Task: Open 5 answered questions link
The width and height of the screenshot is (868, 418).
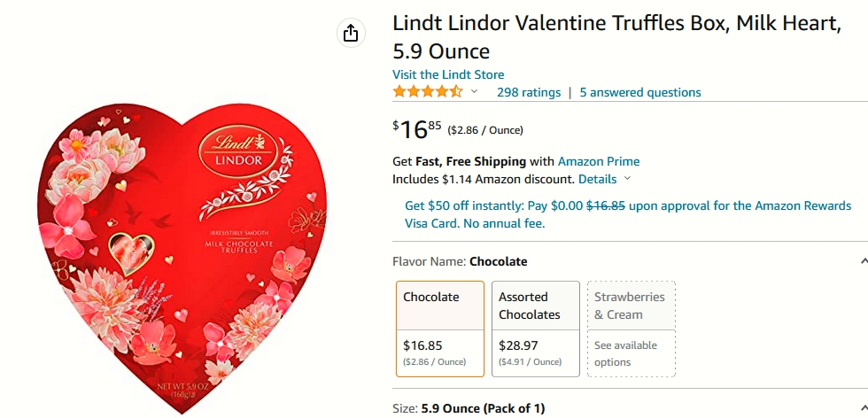Action: coord(640,92)
